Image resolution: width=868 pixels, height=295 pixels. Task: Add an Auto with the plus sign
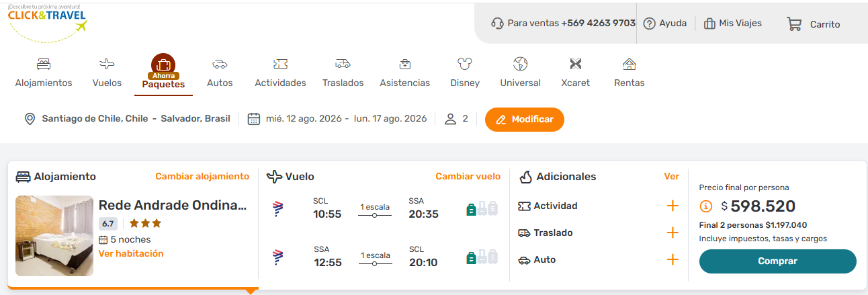point(672,259)
